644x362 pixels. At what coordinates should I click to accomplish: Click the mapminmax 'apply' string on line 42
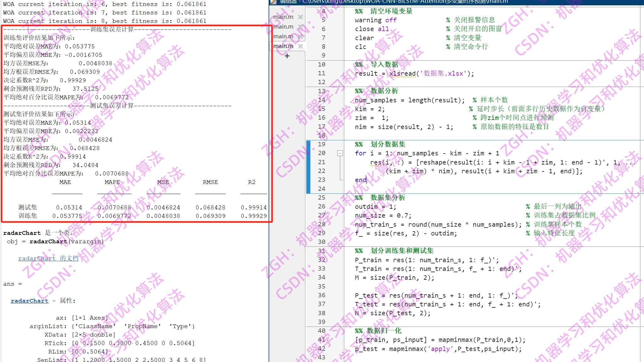[x=440, y=349]
